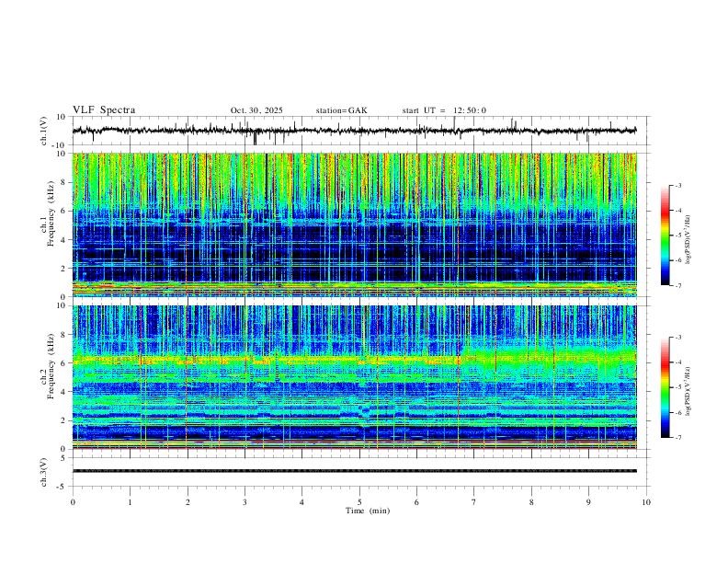
Task: Click the 'station=GAK' label
Action: pos(341,110)
